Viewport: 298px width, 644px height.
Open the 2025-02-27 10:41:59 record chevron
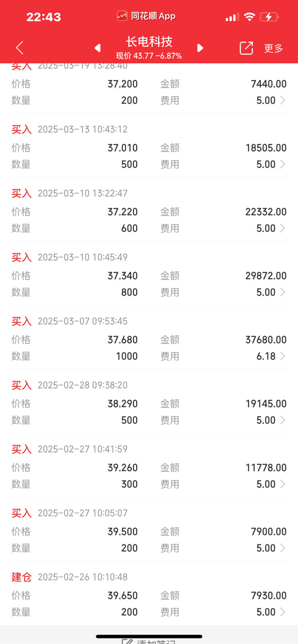283,484
